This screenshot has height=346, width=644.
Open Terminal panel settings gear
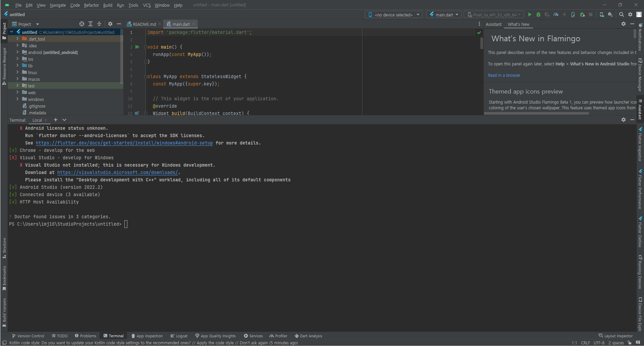coord(624,120)
